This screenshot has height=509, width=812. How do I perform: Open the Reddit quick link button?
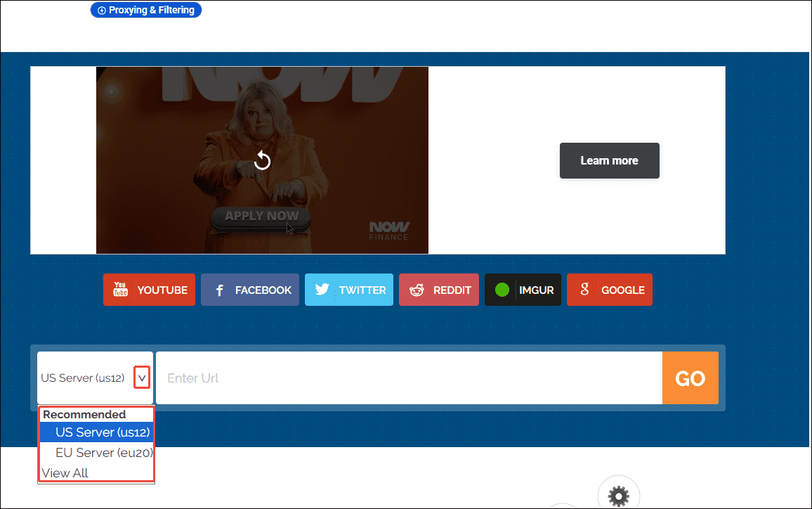[439, 290]
